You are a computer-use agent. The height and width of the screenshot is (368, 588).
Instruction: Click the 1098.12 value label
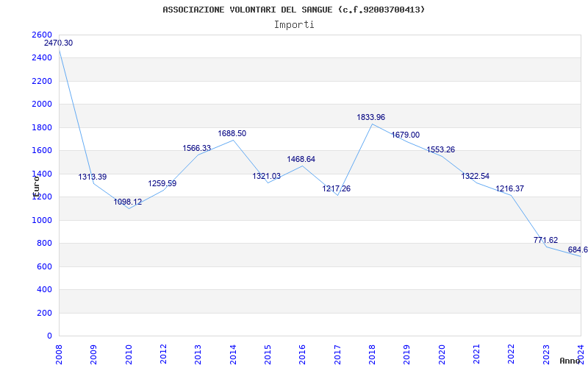click(128, 202)
